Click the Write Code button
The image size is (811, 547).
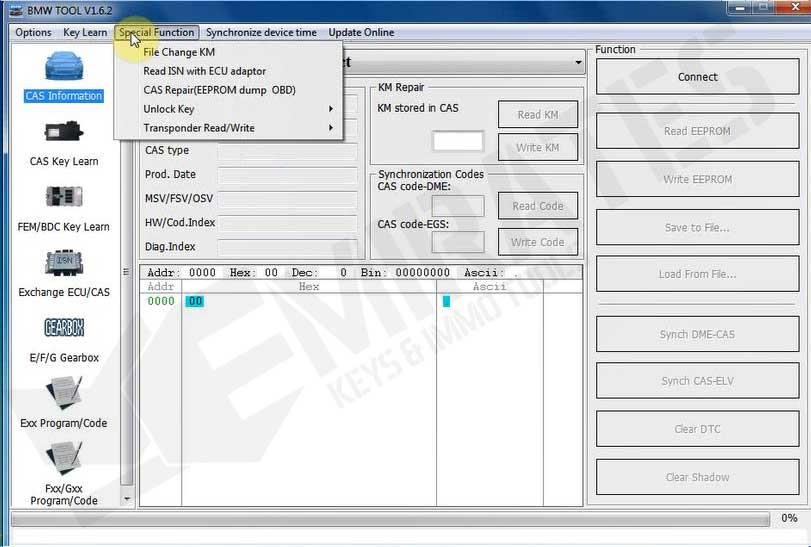point(538,242)
